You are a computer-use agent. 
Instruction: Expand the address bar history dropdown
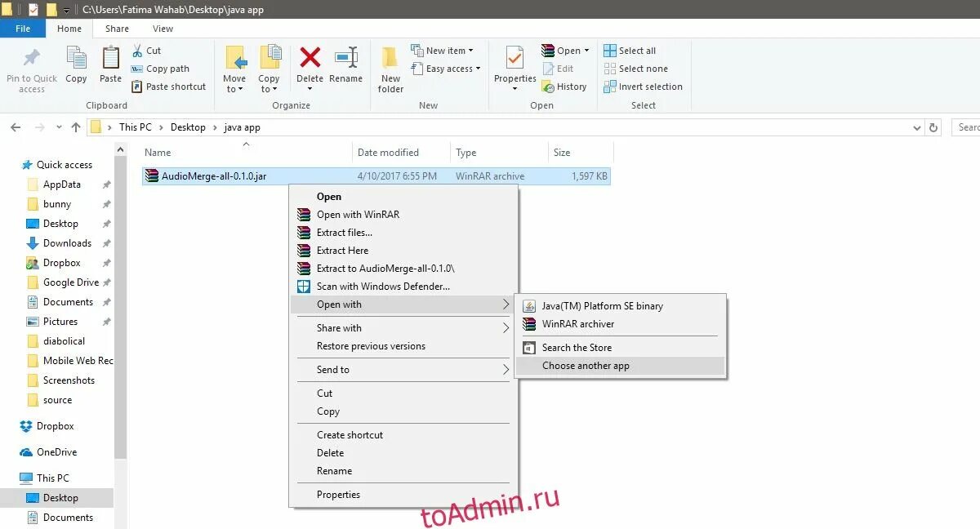click(916, 128)
